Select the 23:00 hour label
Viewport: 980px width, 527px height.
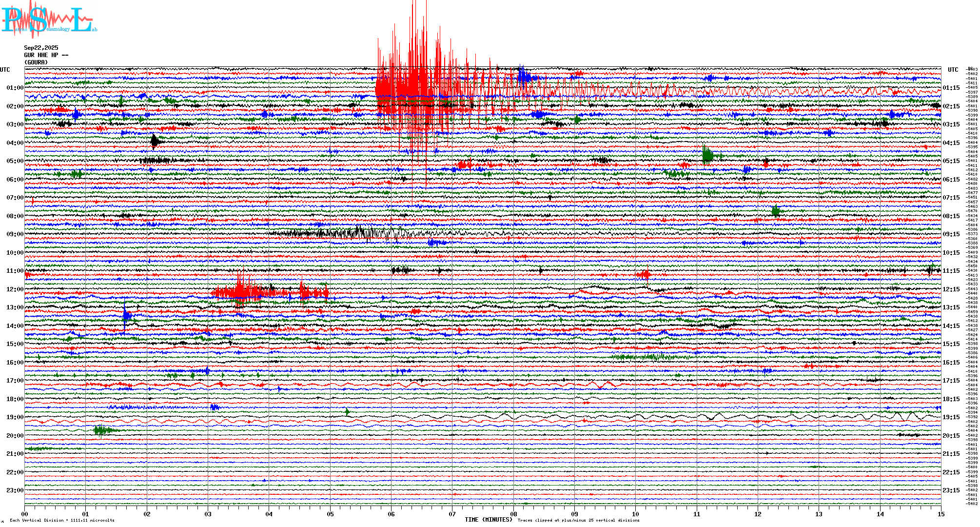pos(15,490)
